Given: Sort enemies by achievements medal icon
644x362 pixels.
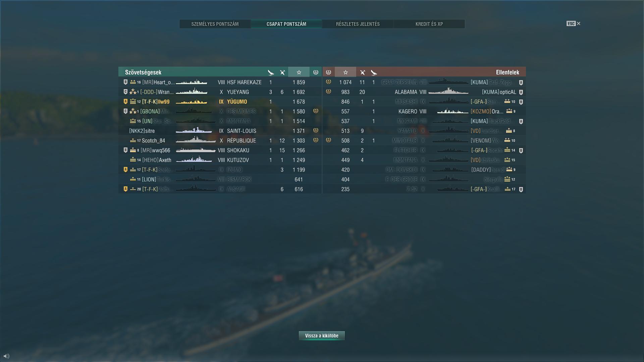Looking at the screenshot, I should [329, 72].
